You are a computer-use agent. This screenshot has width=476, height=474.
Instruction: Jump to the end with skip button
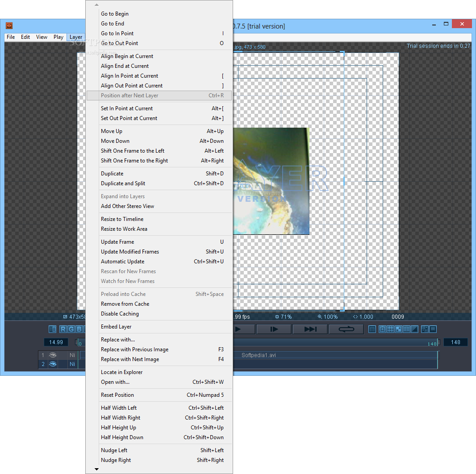(310, 329)
